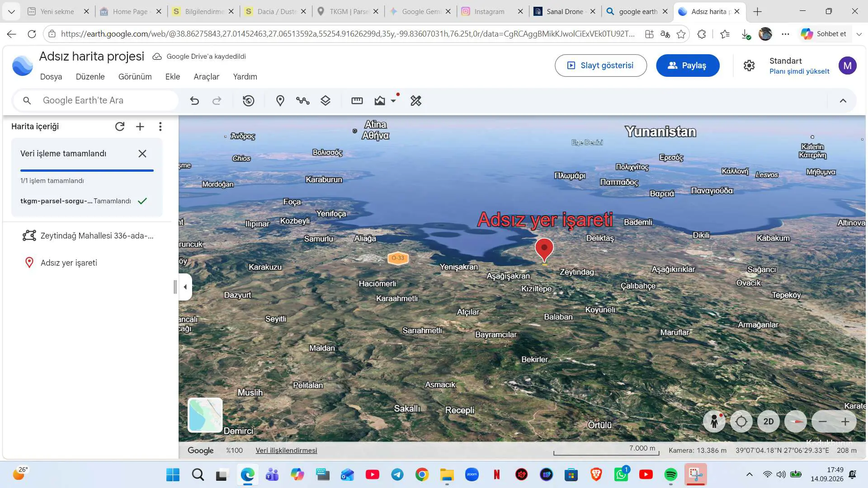Open Street View pegman control
The height and width of the screenshot is (488, 868).
[714, 422]
